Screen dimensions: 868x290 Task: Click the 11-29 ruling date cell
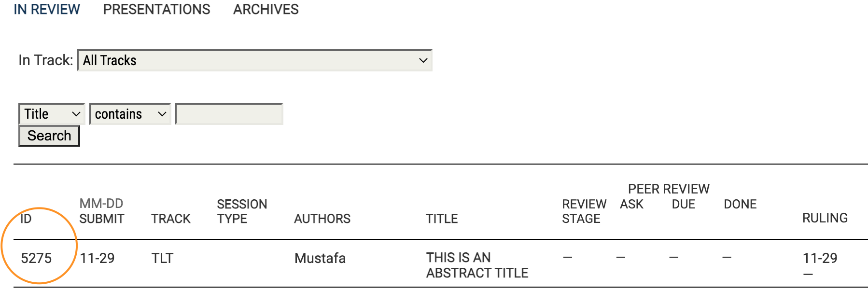point(820,258)
